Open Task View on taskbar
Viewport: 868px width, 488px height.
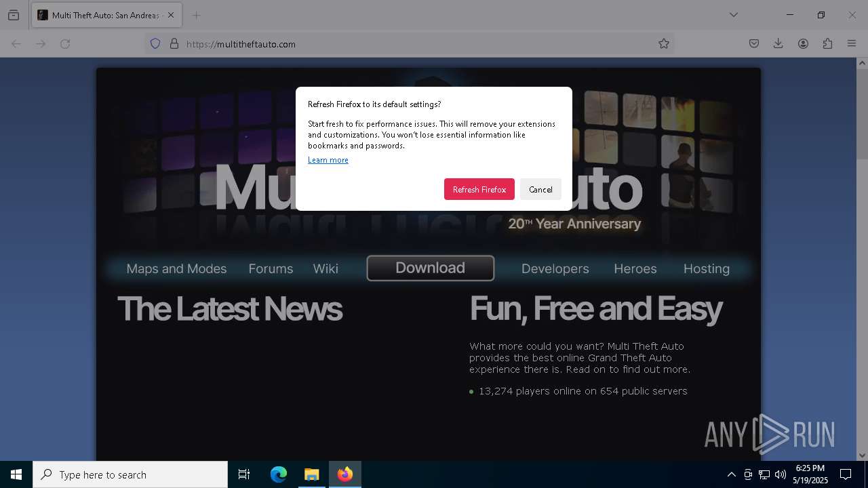coord(244,474)
